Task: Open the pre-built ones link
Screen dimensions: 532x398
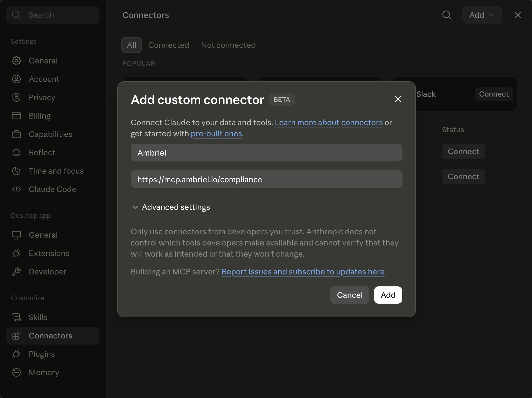Action: (x=216, y=134)
